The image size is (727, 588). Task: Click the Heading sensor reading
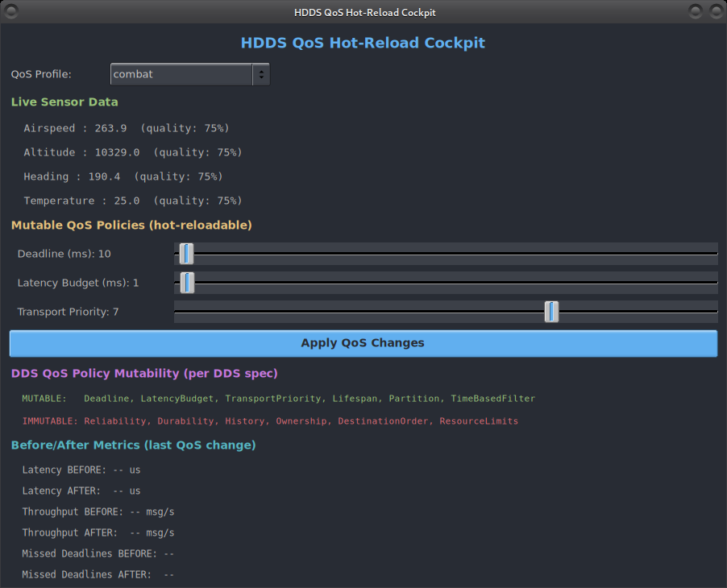coord(123,176)
